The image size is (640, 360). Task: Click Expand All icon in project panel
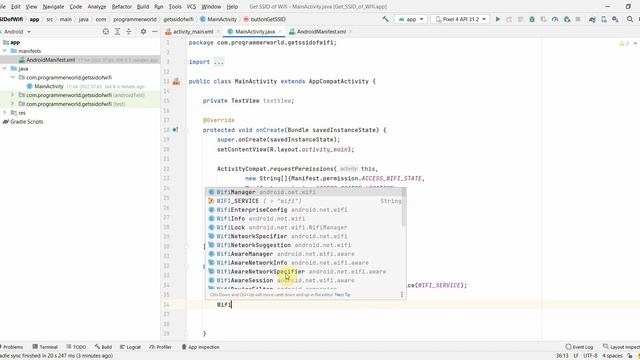coord(117,31)
